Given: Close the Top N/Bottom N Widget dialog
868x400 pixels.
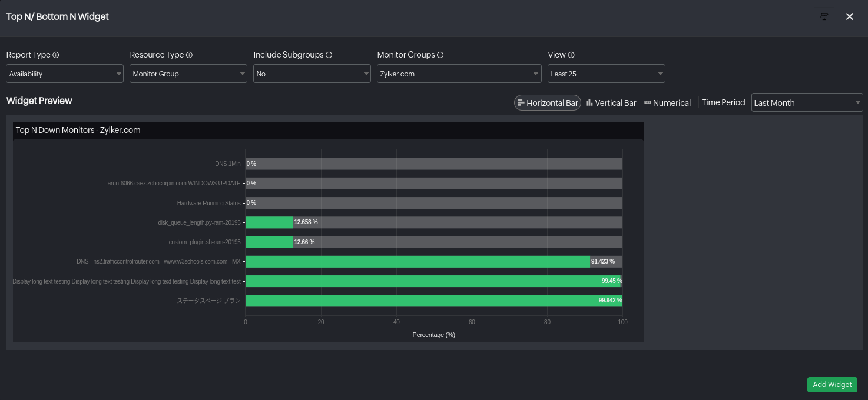Looking at the screenshot, I should (x=849, y=16).
